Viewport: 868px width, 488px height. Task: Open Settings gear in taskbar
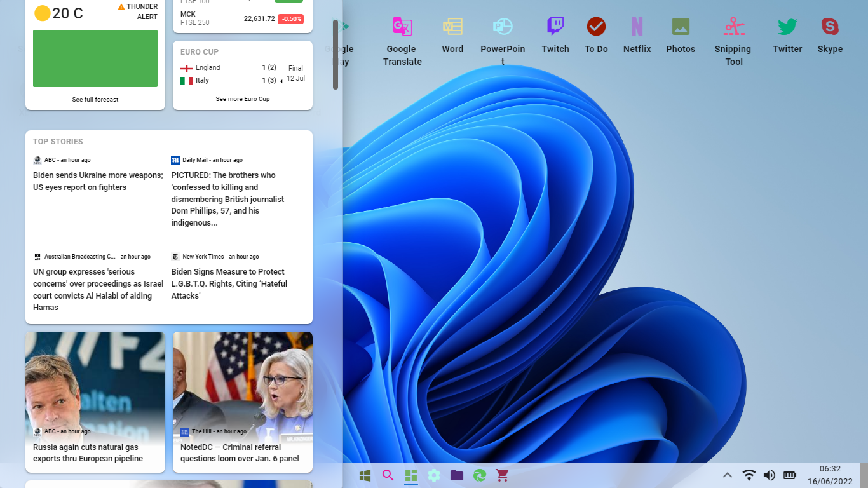pyautogui.click(x=434, y=475)
